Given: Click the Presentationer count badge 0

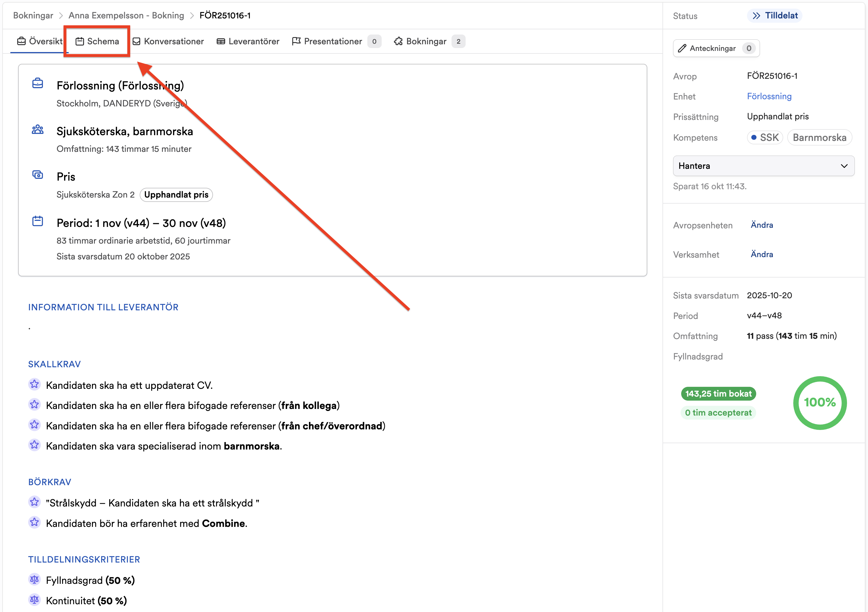Looking at the screenshot, I should click(x=374, y=41).
